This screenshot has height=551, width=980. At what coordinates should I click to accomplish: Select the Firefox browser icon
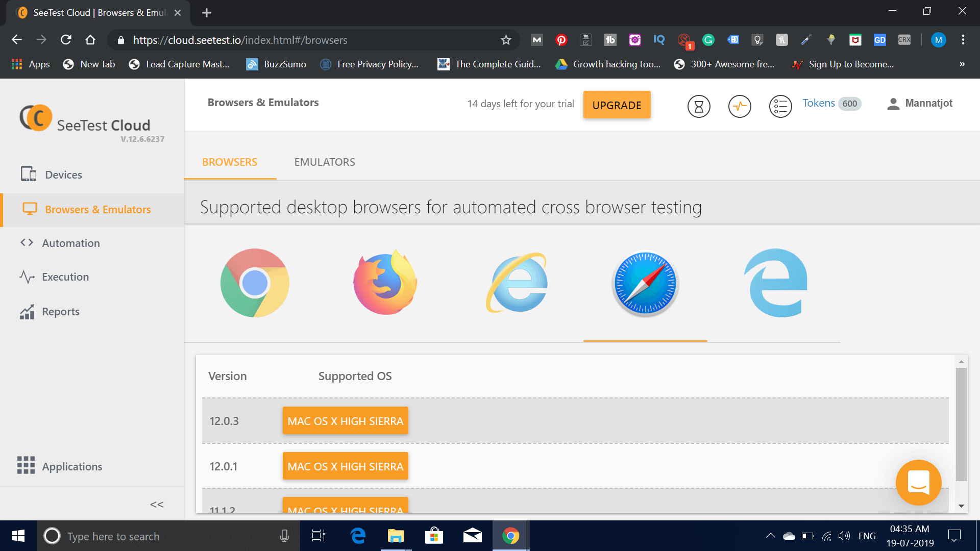[x=384, y=283]
